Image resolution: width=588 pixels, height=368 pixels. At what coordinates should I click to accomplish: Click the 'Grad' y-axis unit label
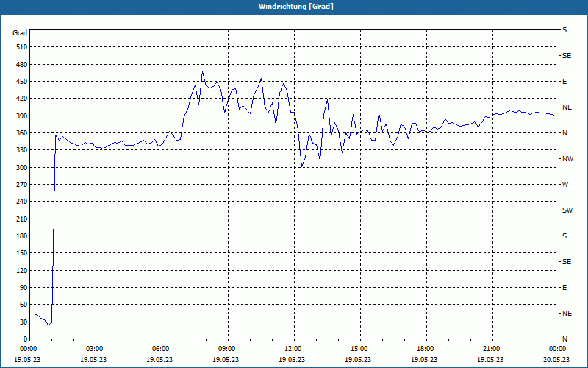pos(20,33)
